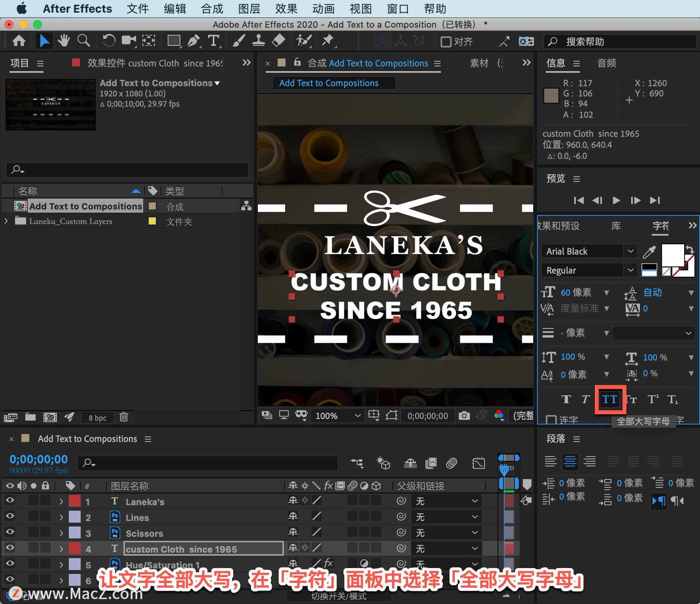The image size is (700, 604).
Task: Select the Clone Stamp tool
Action: (259, 41)
